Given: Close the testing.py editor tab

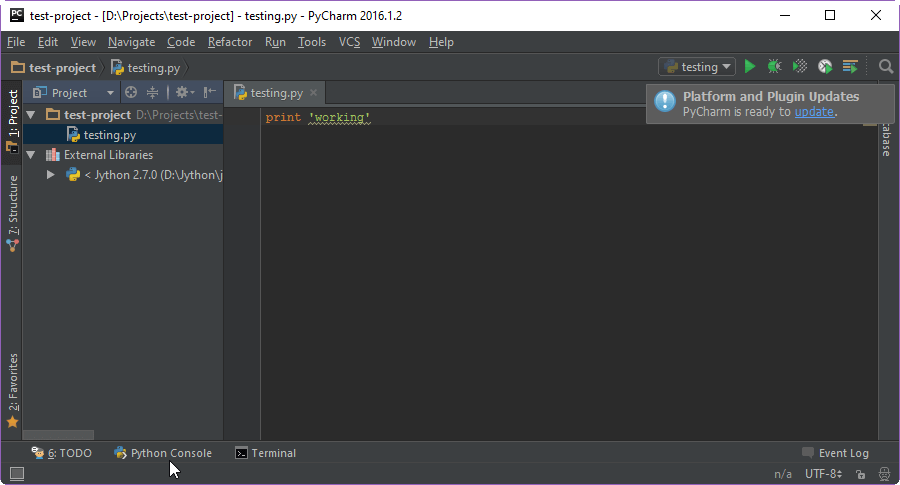Looking at the screenshot, I should 313,92.
